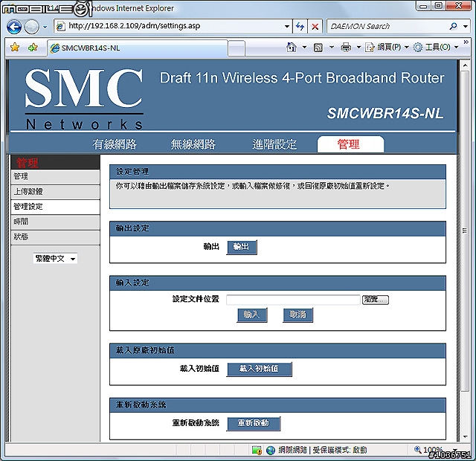Open the feeds dropdown arrow
This screenshot has height=461, width=476.
[x=332, y=47]
